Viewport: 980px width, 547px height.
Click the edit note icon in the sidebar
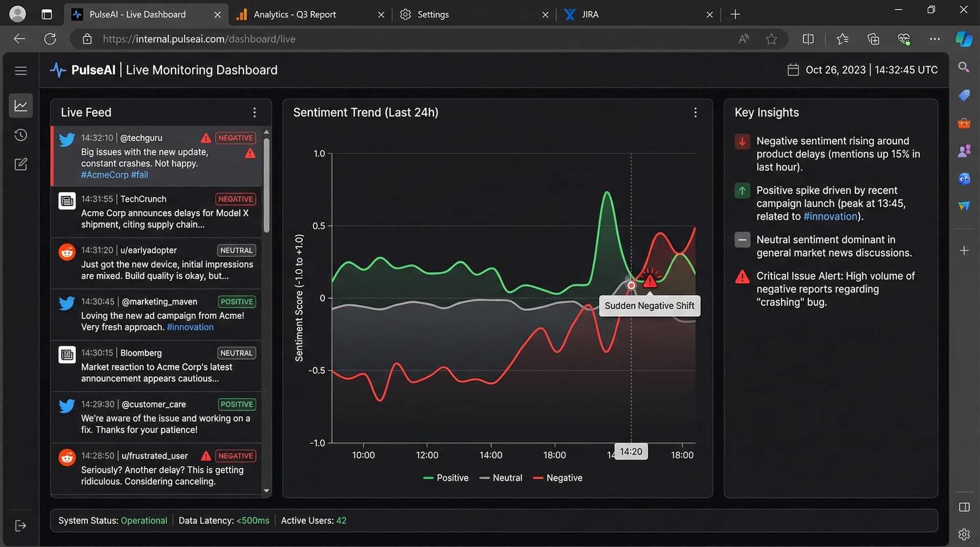point(20,164)
